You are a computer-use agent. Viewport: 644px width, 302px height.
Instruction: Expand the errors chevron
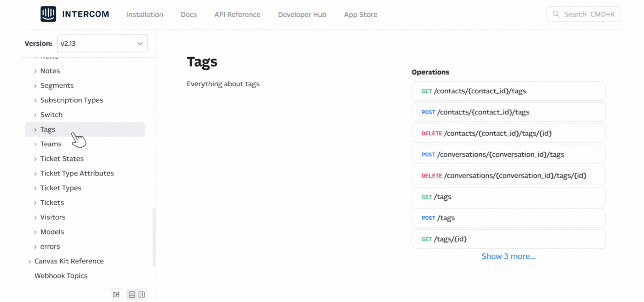35,247
